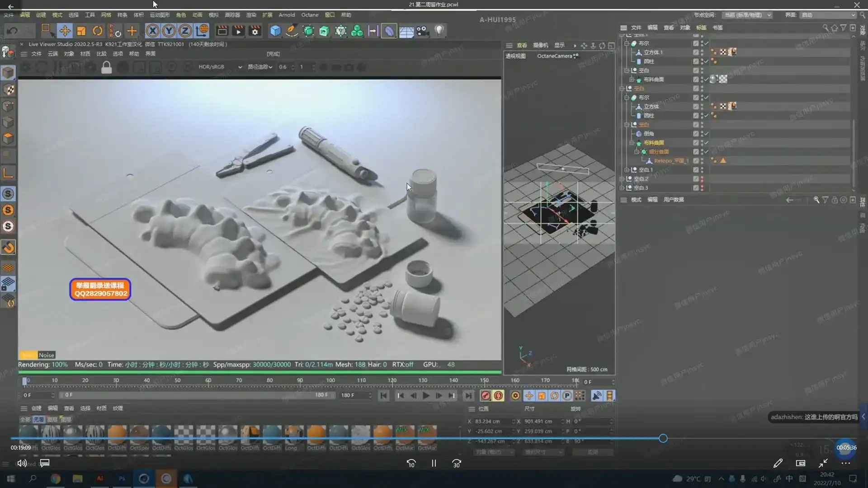Open the 材质 menu in the Live Viewer

click(x=85, y=54)
